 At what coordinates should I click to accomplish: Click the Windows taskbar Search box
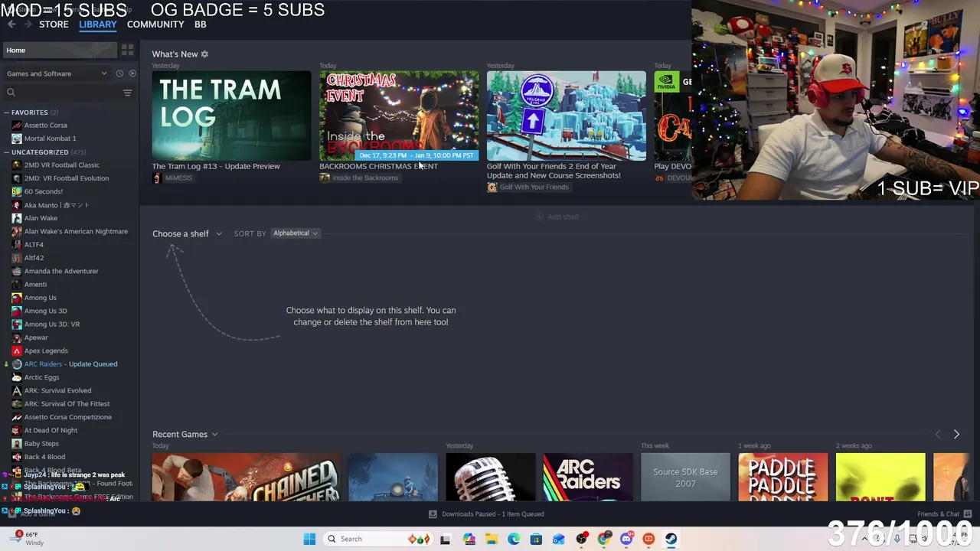(379, 539)
